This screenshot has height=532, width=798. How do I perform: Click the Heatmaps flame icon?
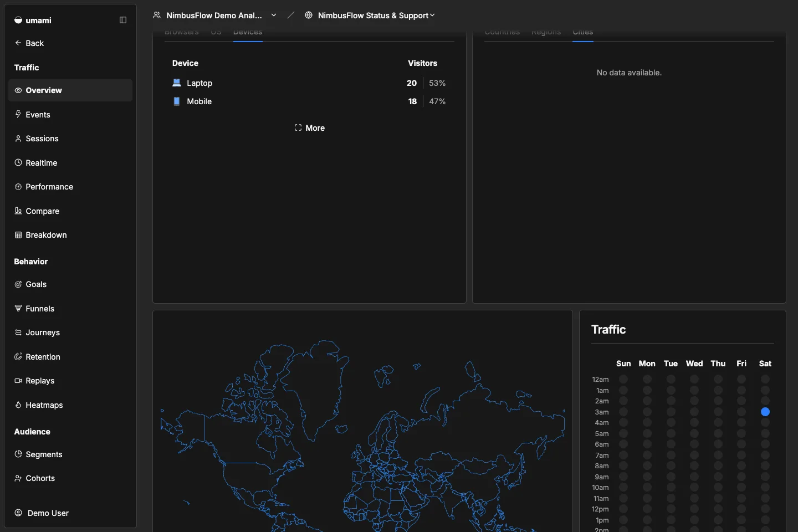18,405
